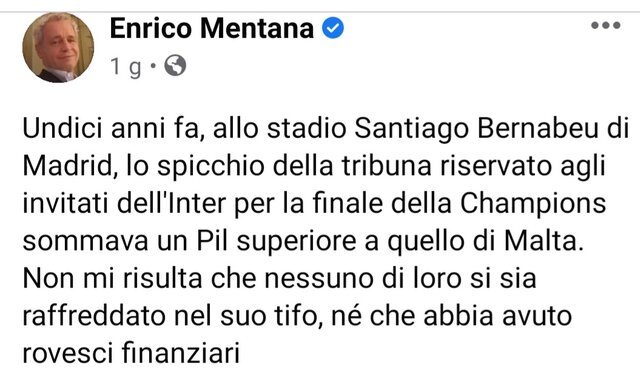Click the word "Pil" in the post

click(x=211, y=241)
